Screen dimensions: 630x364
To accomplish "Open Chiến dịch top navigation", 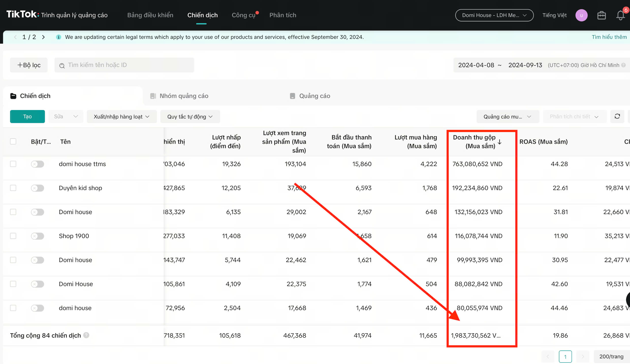I will [203, 15].
